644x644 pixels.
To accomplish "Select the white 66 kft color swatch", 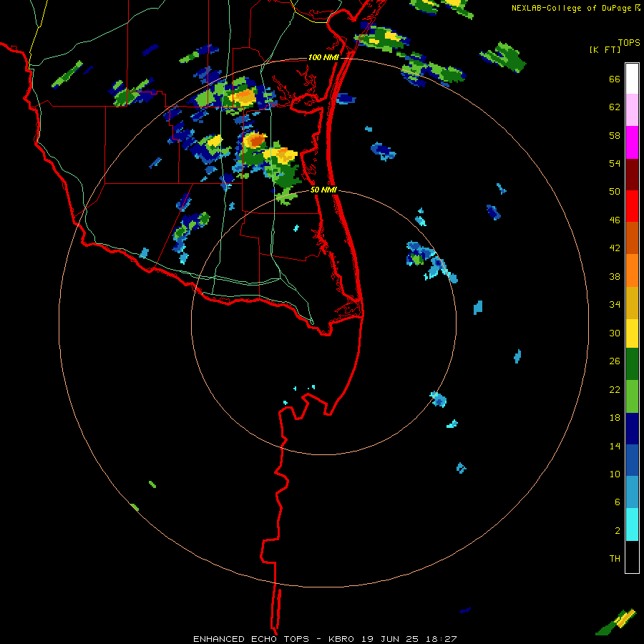I will pos(632,79).
